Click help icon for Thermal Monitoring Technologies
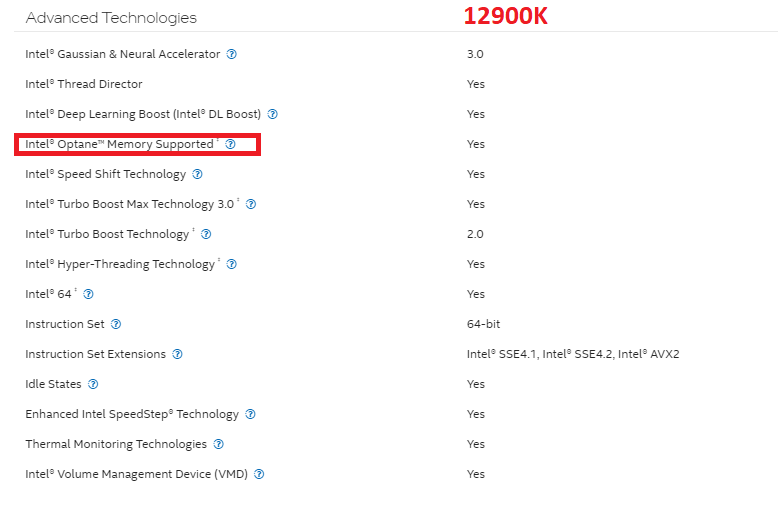Viewport: 778px width, 505px height. tap(219, 444)
